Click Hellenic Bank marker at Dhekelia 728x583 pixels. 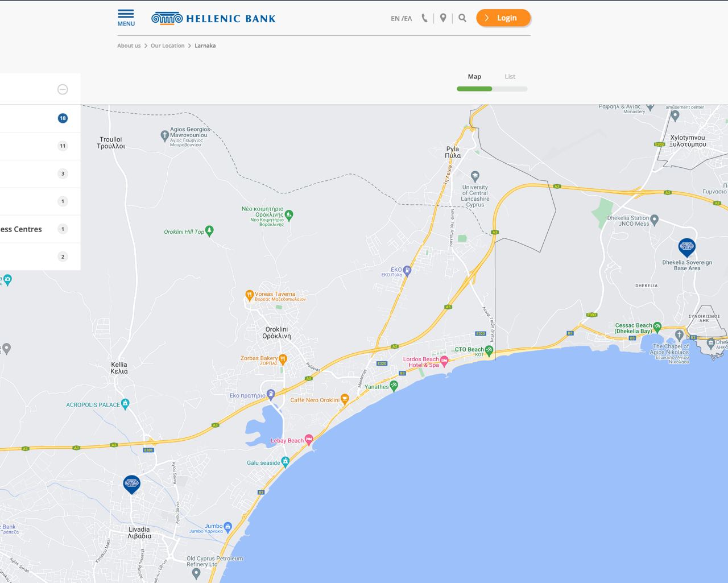click(687, 247)
